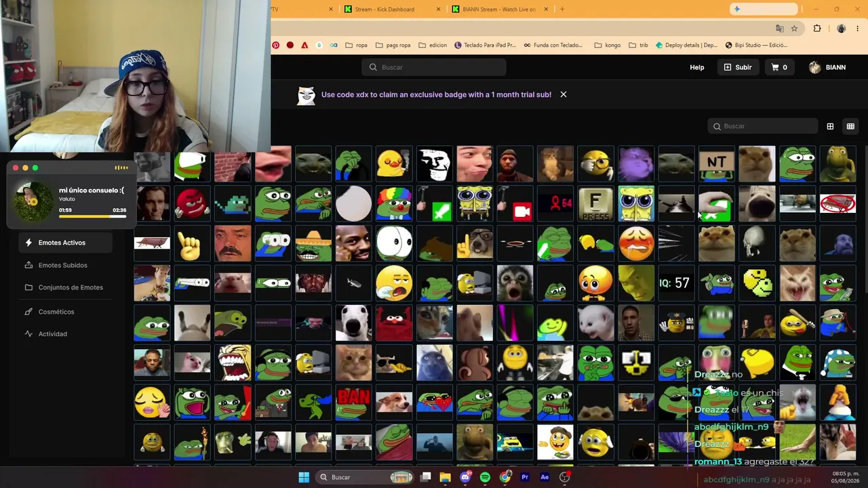Viewport: 868px width, 488px height.
Task: Translate this page using the translate icon
Action: click(x=780, y=28)
